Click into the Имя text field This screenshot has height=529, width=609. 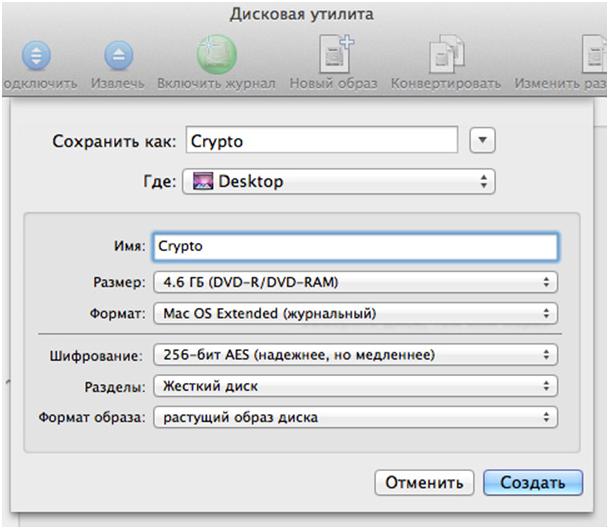coord(353,246)
